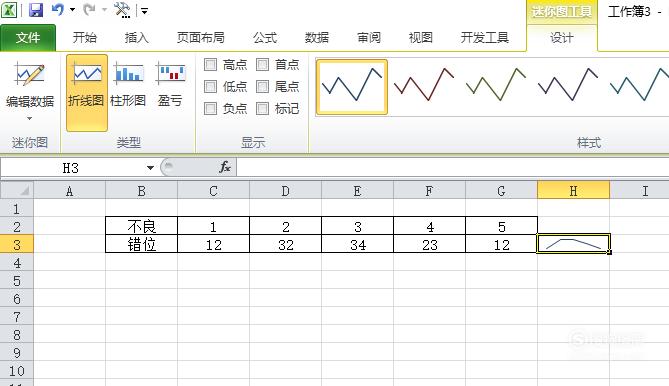The image size is (669, 386).
Task: Click cell F3 with value 23
Action: pyautogui.click(x=429, y=244)
